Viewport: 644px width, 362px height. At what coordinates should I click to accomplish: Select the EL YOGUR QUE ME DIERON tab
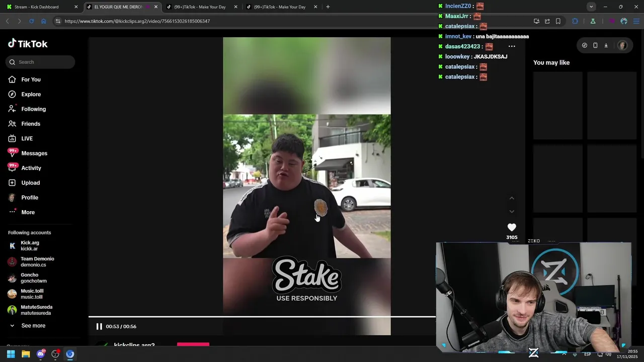(118, 7)
